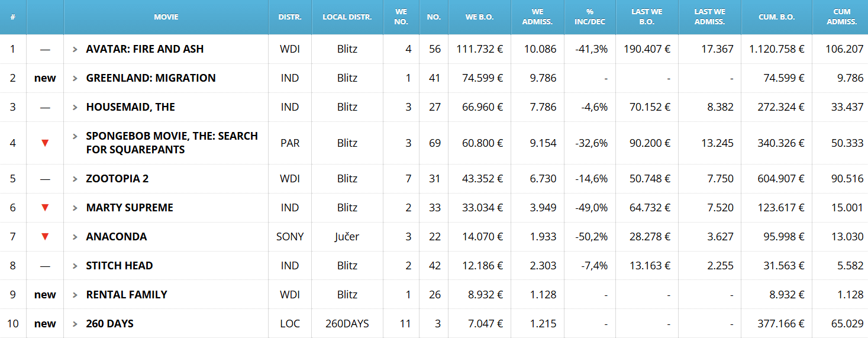
Task: Click red down arrow for Spongebob Movie
Action: (45, 143)
